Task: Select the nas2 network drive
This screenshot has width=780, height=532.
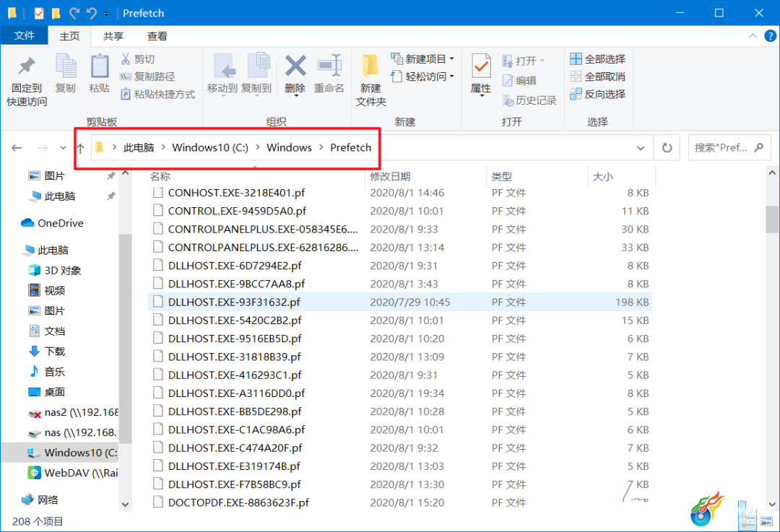Action: 73,412
